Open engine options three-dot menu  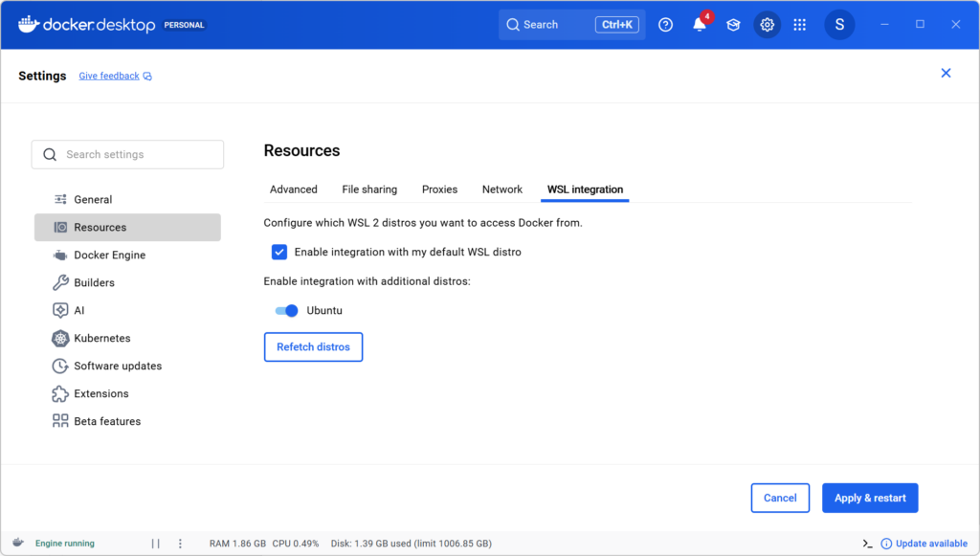[x=180, y=544]
